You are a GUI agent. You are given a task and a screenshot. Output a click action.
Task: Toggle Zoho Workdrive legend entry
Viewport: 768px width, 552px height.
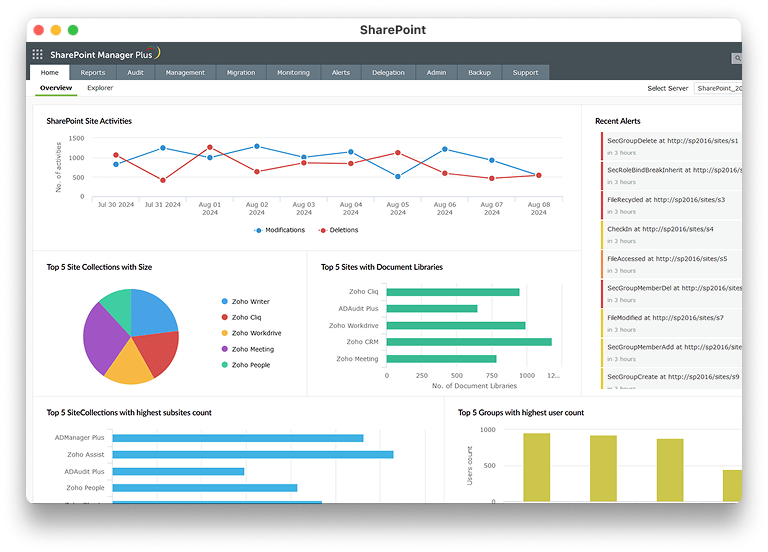(x=251, y=333)
